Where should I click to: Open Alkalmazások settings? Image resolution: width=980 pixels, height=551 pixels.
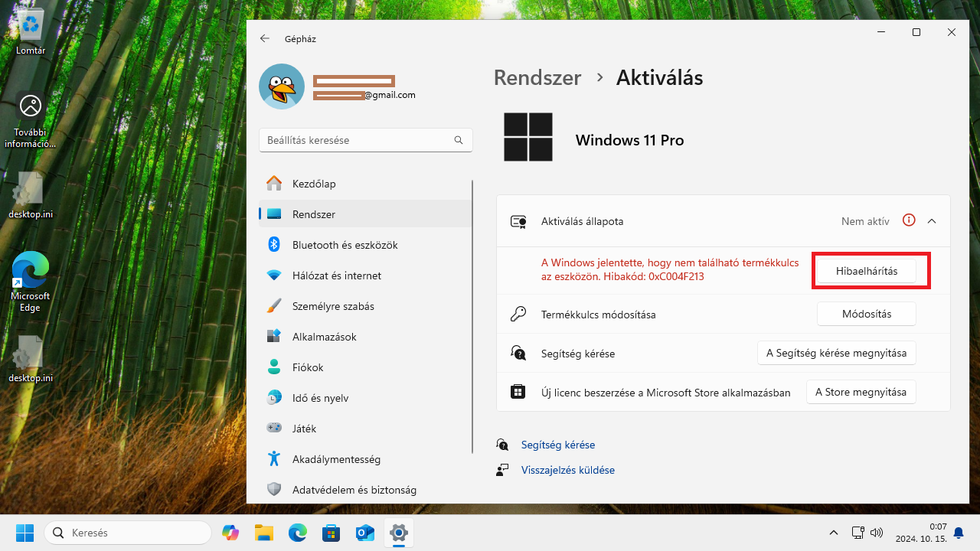tap(365, 337)
